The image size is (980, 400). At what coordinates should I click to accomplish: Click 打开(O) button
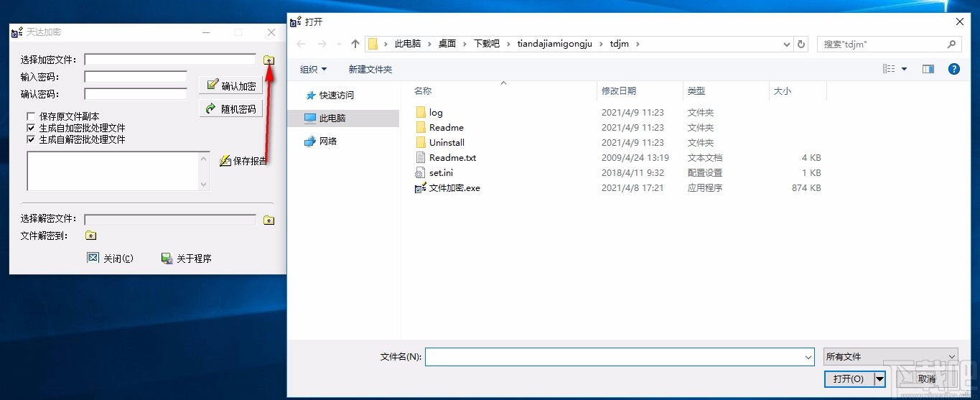(849, 378)
